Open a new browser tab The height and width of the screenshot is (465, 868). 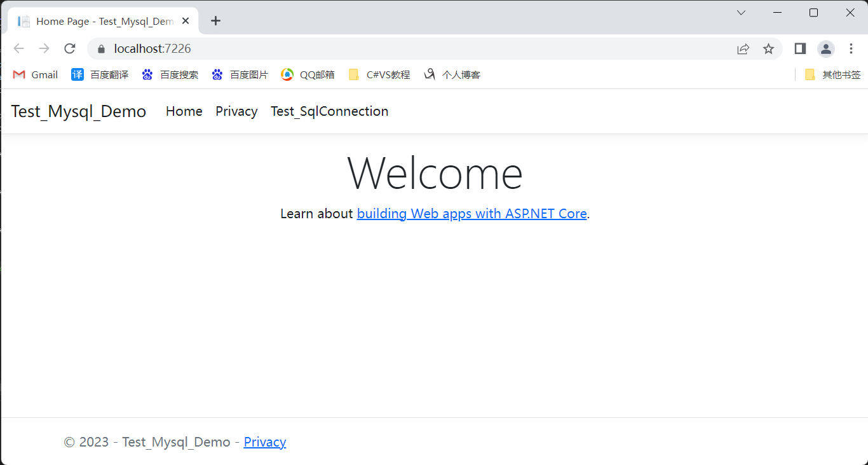coord(215,21)
